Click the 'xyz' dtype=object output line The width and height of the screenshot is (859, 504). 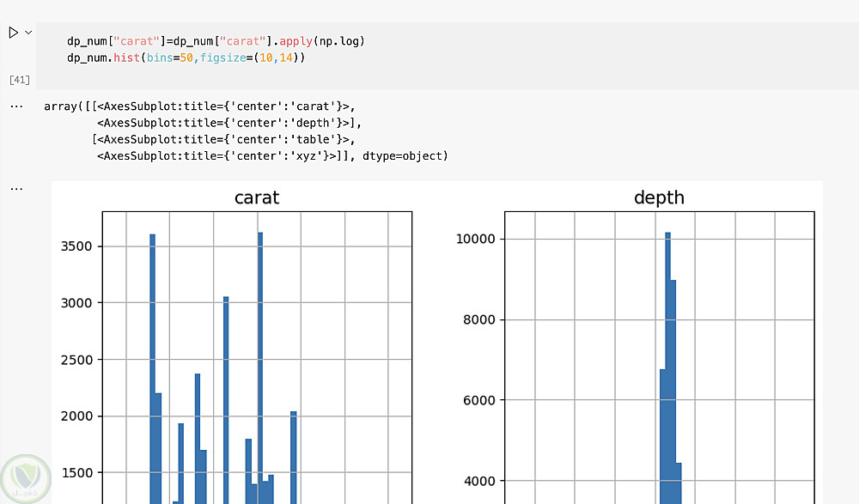(x=272, y=155)
